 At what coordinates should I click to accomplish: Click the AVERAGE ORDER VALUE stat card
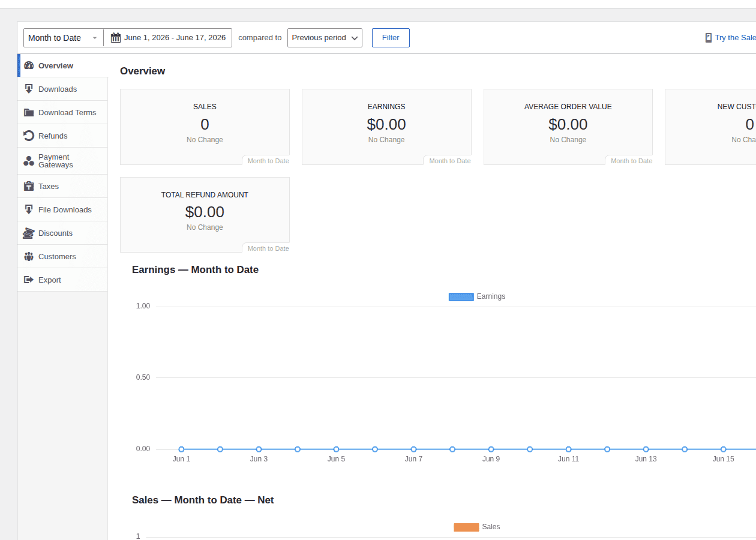tap(568, 127)
